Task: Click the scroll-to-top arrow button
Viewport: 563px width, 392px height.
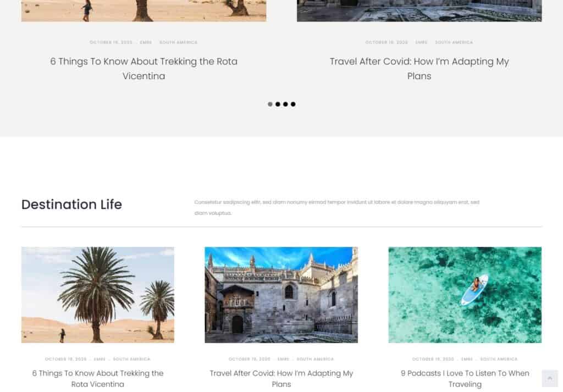Action: 550,378
